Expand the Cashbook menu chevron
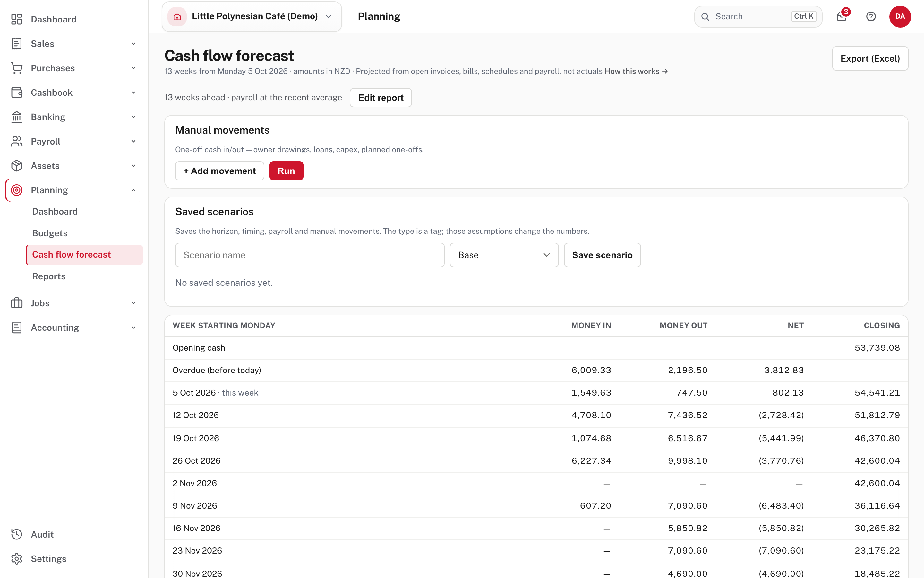The height and width of the screenshot is (578, 924). click(133, 92)
